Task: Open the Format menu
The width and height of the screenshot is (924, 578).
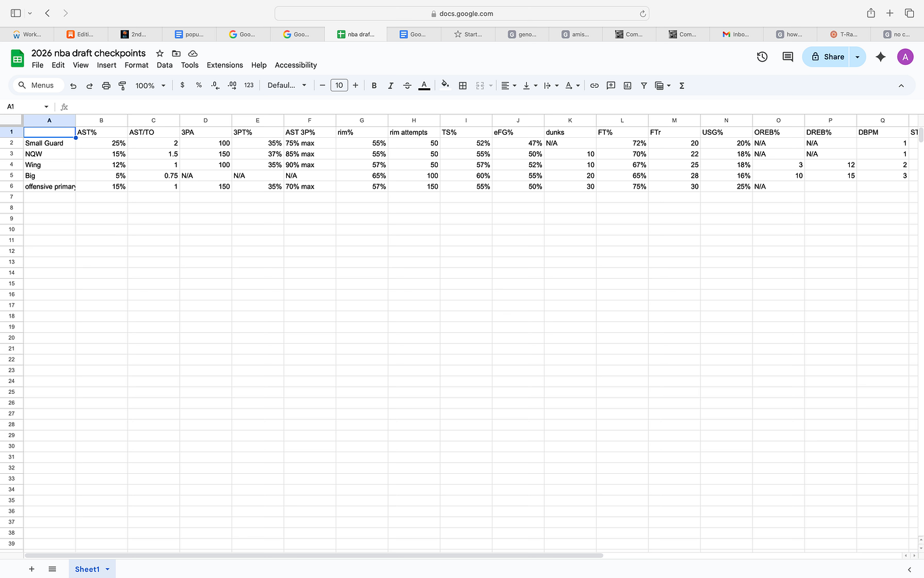Action: [136, 65]
